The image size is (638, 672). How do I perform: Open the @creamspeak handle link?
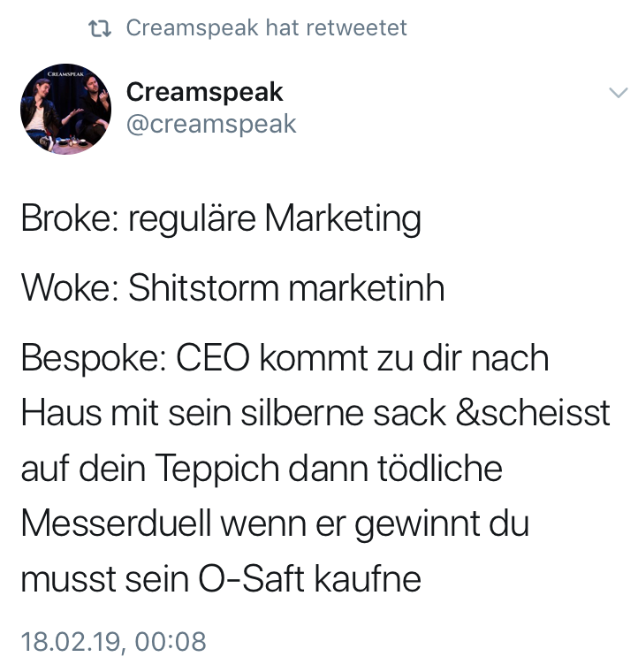[211, 124]
